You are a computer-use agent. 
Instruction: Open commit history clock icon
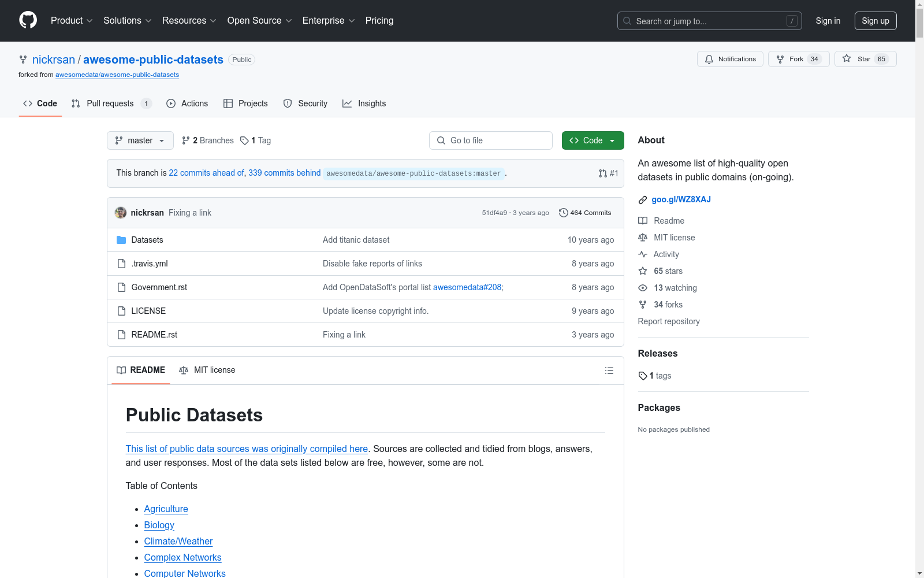coord(563,213)
